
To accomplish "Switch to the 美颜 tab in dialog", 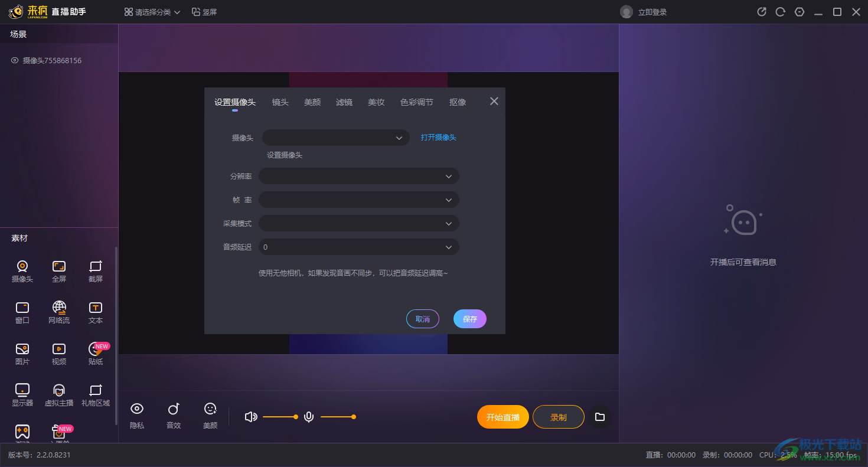I will pyautogui.click(x=312, y=102).
